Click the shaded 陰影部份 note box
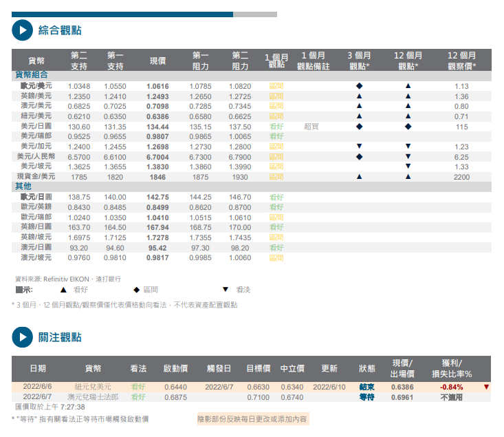 pyautogui.click(x=252, y=418)
